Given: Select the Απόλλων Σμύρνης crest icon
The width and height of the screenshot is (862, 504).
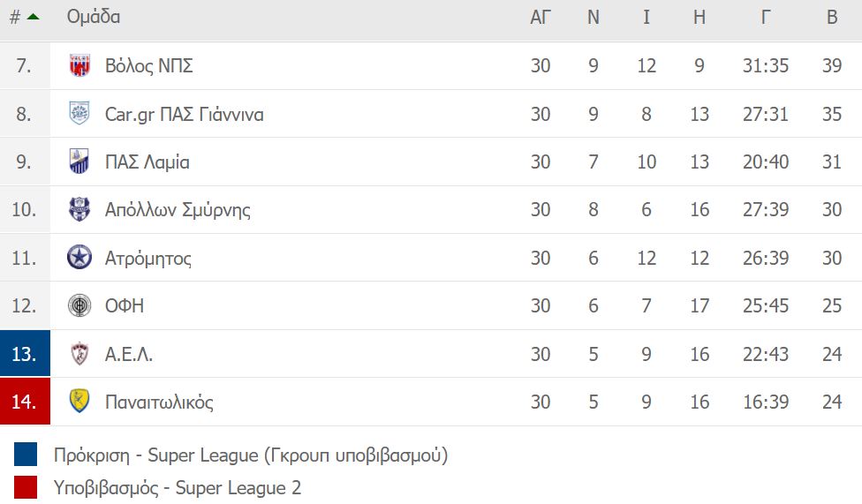Looking at the screenshot, I should [79, 209].
